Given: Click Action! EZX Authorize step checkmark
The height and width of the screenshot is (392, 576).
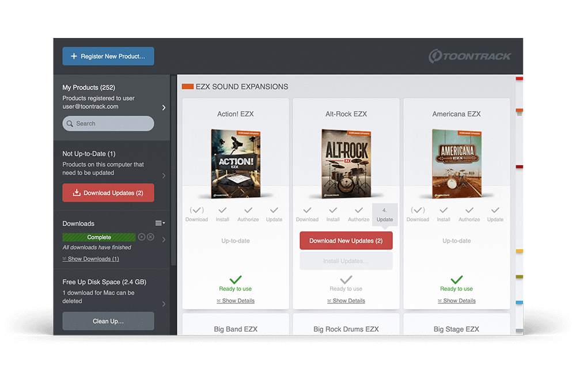Looking at the screenshot, I should (248, 211).
